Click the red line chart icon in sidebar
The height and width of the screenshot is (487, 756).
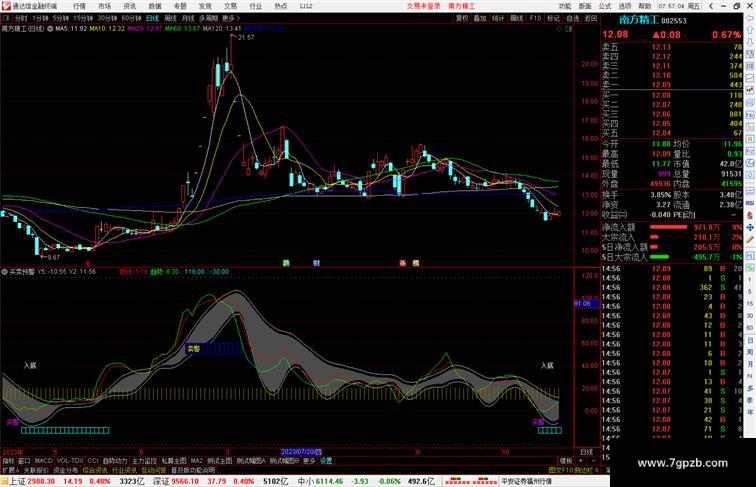click(x=750, y=78)
